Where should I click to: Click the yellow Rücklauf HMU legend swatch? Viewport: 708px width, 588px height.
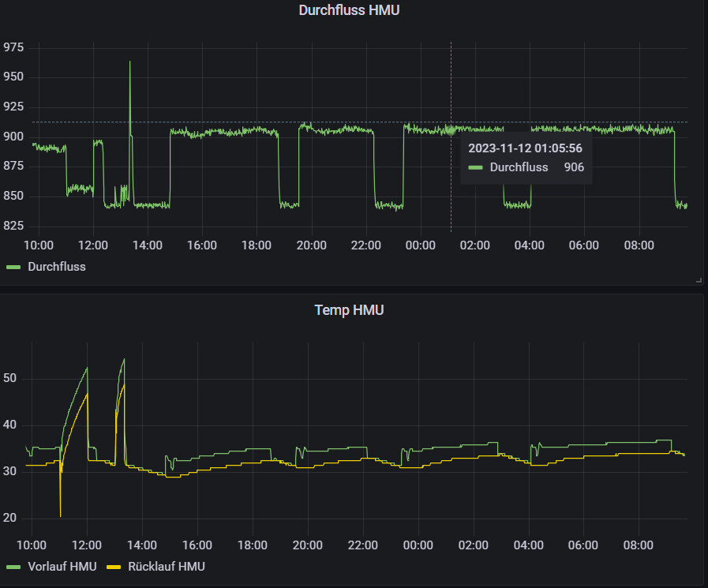114,567
